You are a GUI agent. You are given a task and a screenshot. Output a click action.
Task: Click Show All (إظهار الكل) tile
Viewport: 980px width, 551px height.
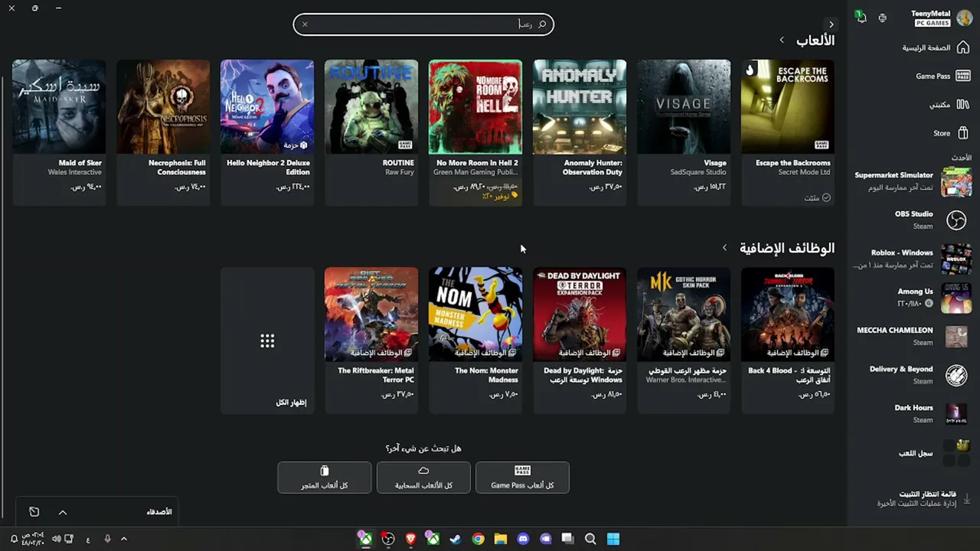[267, 340]
